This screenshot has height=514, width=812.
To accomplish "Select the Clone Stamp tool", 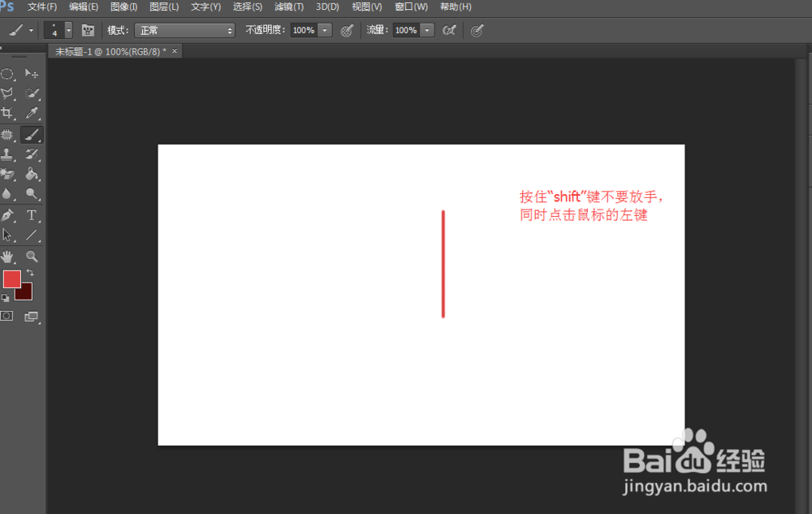I will (7, 154).
